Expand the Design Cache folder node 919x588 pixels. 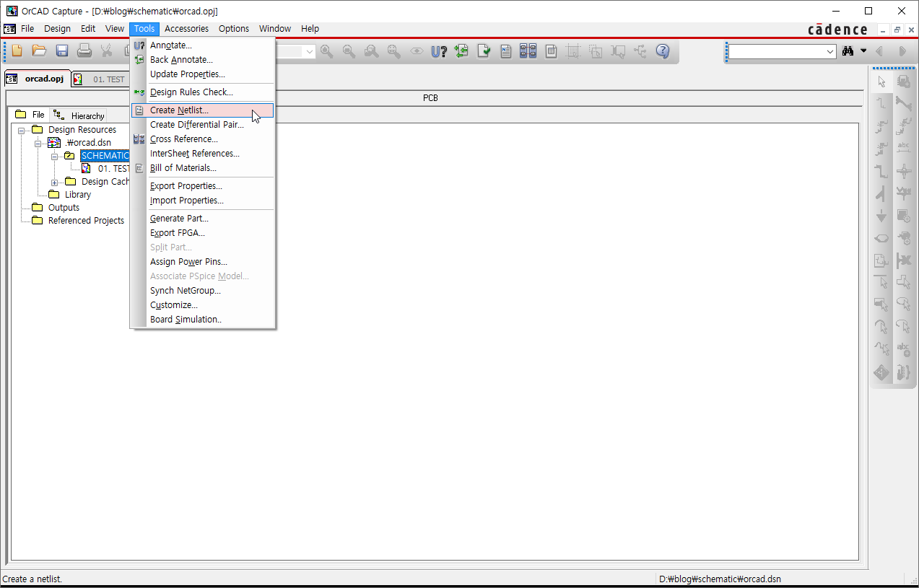click(x=54, y=182)
